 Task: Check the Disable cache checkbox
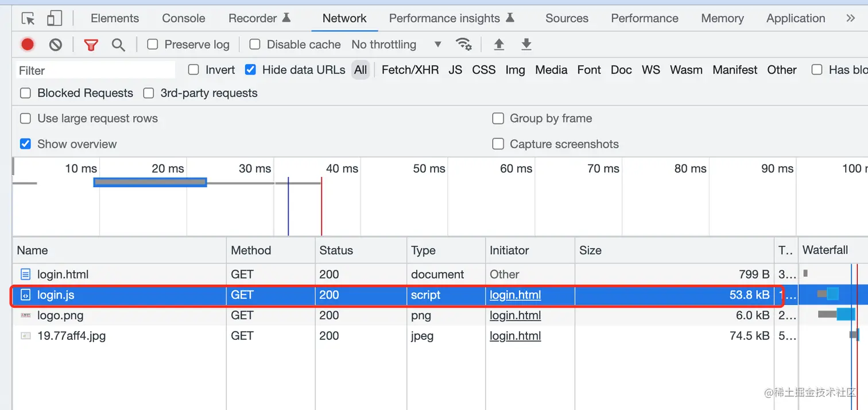point(255,44)
